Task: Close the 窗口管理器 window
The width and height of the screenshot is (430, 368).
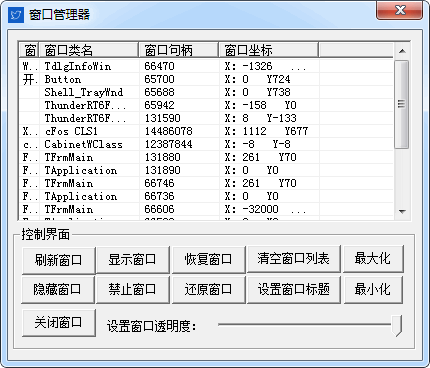Action: 400,10
